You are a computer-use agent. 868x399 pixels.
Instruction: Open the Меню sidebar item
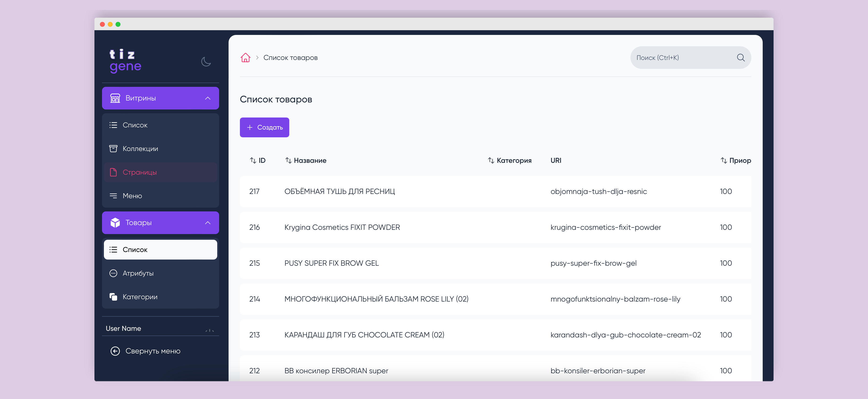pos(160,196)
